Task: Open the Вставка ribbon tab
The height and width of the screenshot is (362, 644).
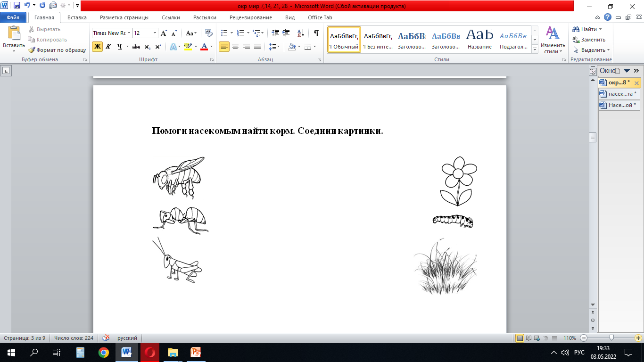Action: coord(77,17)
